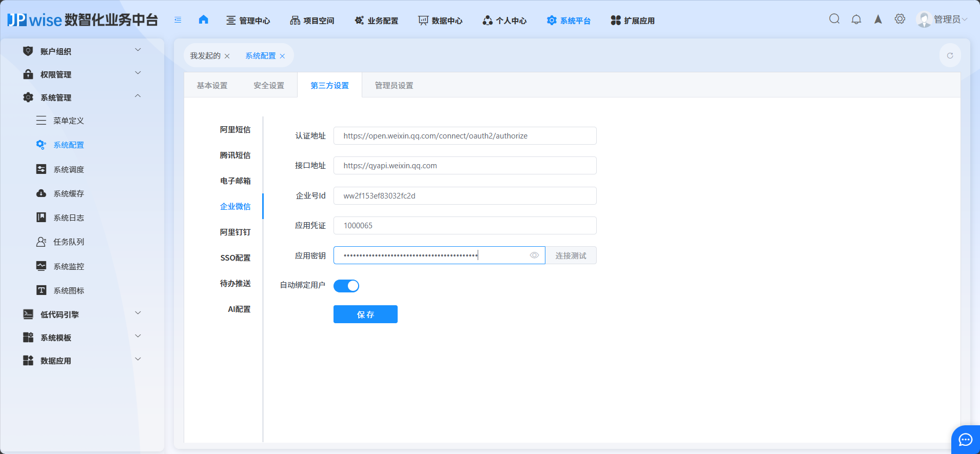Expand the 数据应用 sidebar group

tap(138, 359)
